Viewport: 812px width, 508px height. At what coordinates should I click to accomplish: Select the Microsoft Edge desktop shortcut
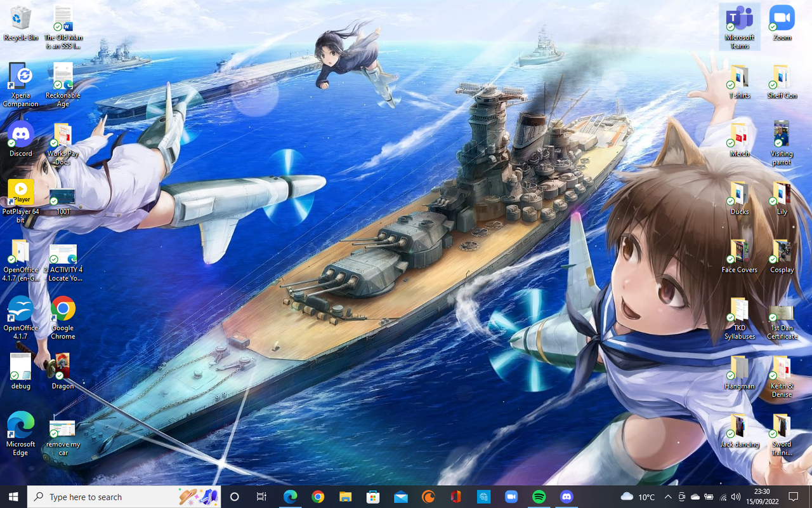point(21,434)
